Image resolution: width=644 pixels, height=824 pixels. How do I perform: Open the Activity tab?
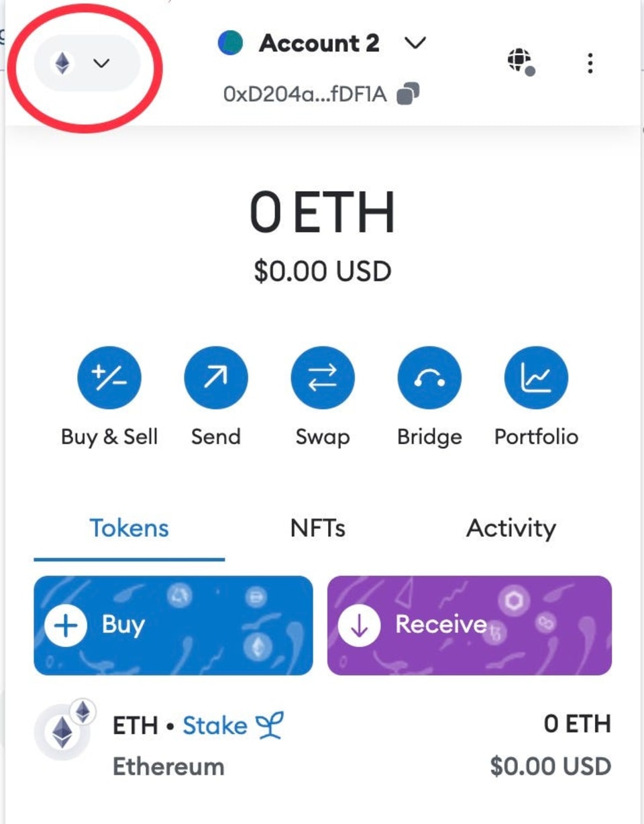pyautogui.click(x=511, y=529)
